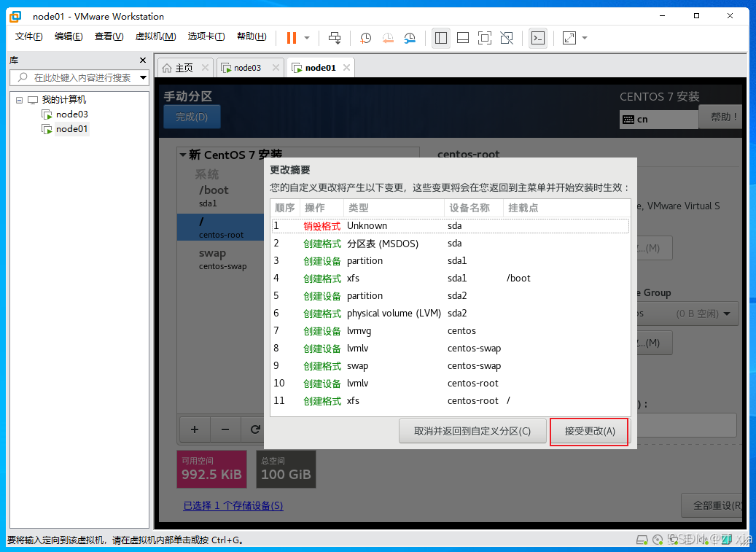
Task: Close the node01 tab
Action: 346,68
